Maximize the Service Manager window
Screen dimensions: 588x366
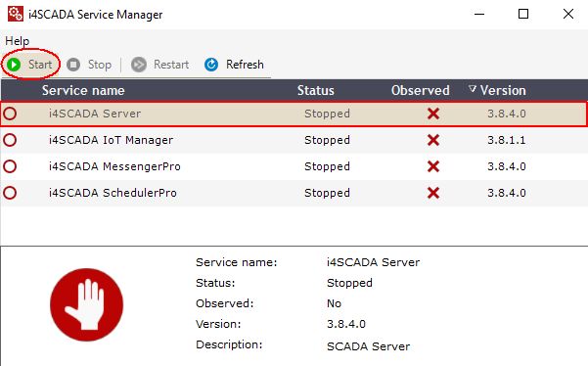coord(523,15)
